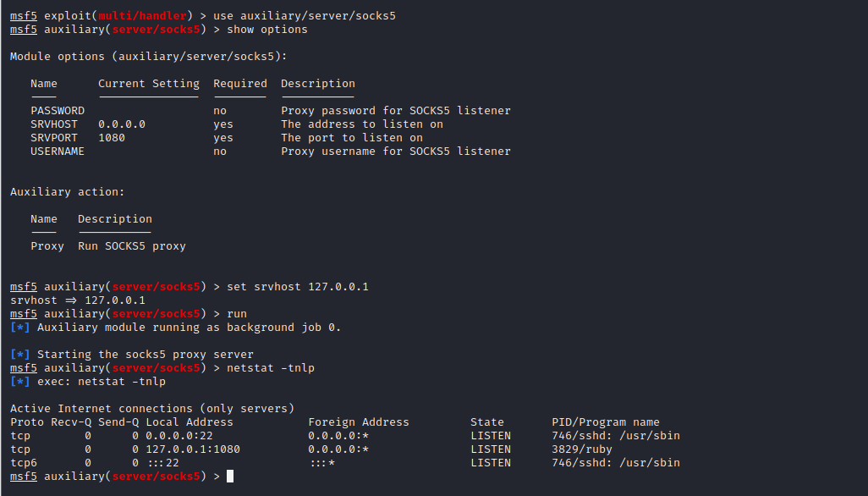The image size is (868, 496).
Task: Select the 'Module options' heading line
Action: click(x=148, y=57)
